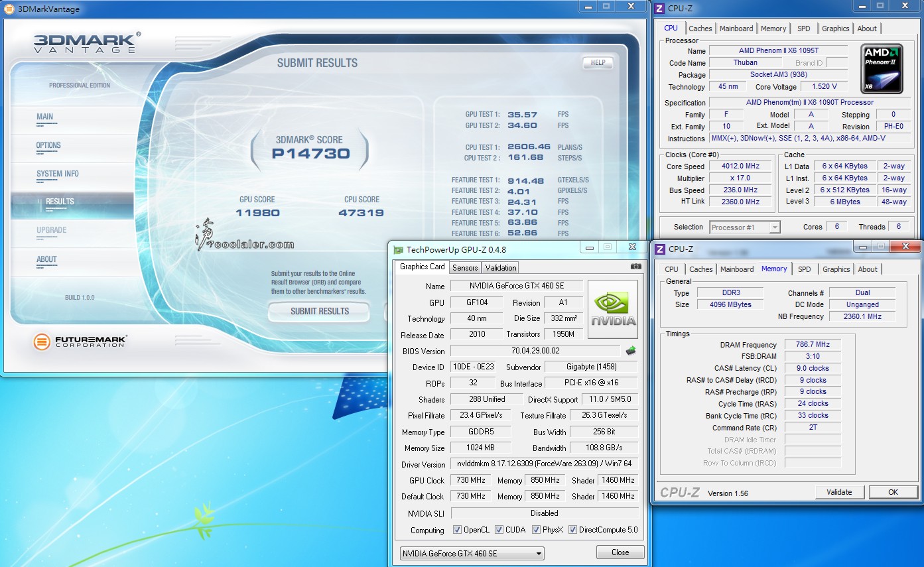Click the Core Speed value 4012.0 MHz
The image size is (924, 567).
(741, 166)
